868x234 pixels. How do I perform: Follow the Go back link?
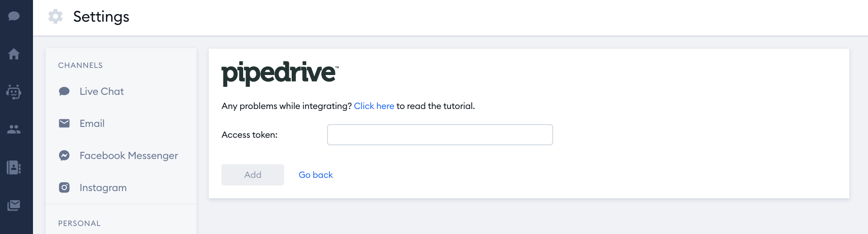pyautogui.click(x=316, y=175)
